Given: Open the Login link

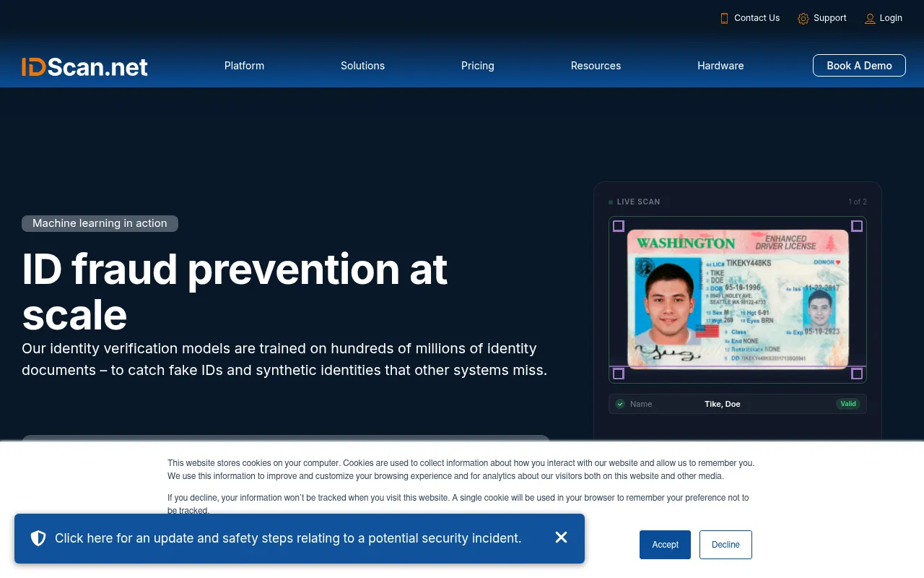Looking at the screenshot, I should 891,18.
